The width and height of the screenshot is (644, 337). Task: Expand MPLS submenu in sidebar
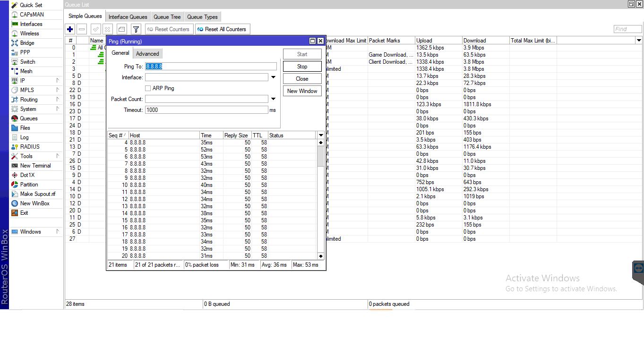(58, 90)
